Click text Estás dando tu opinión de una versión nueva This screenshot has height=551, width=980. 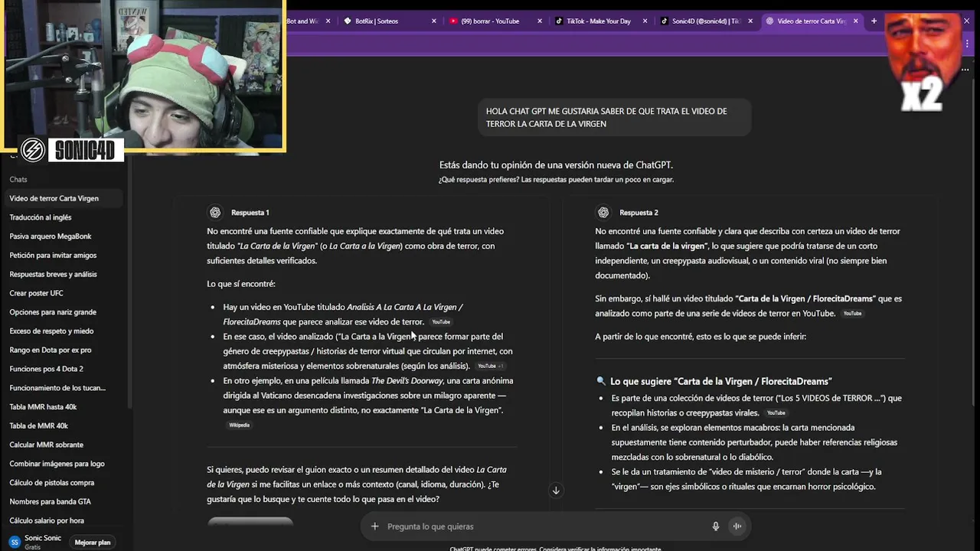556,165
